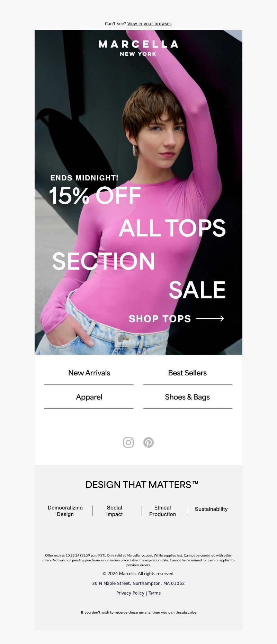Image resolution: width=277 pixels, height=644 pixels.
Task: Click View in your browser link
Action: point(149,24)
